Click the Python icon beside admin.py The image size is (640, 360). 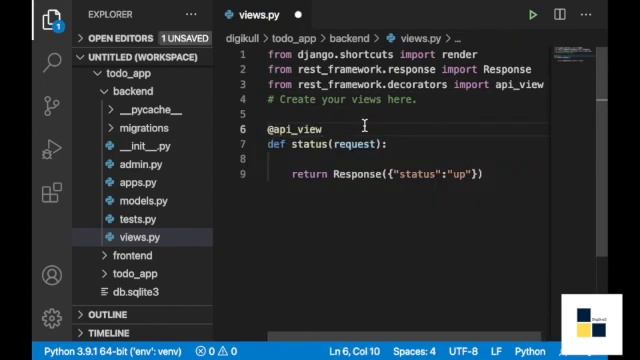109,164
